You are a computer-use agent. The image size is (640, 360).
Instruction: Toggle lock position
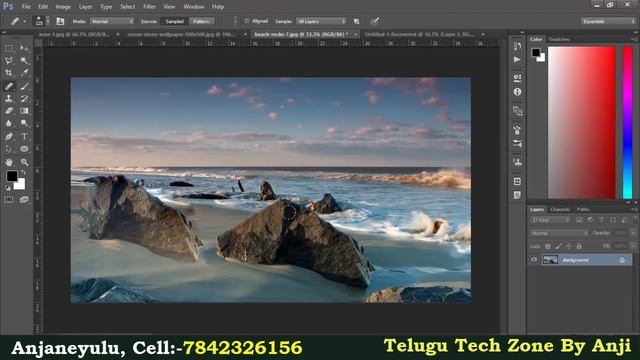pyautogui.click(x=568, y=246)
